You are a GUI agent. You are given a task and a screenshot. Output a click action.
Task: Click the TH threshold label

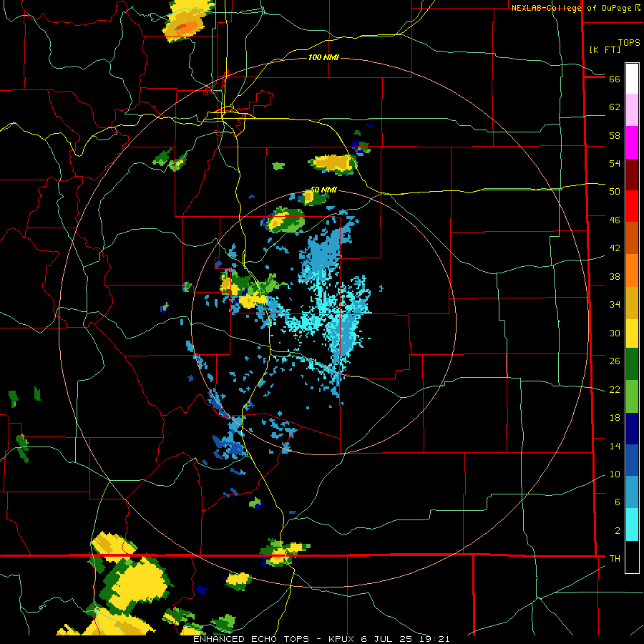pos(615,559)
